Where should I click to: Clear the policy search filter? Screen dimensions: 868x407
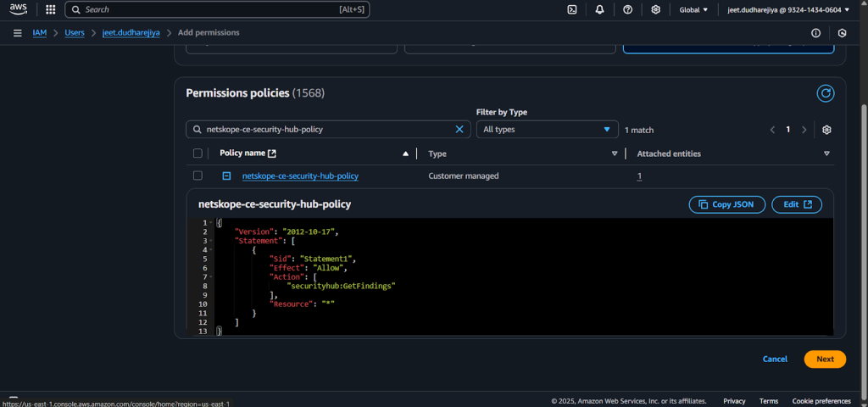click(459, 129)
